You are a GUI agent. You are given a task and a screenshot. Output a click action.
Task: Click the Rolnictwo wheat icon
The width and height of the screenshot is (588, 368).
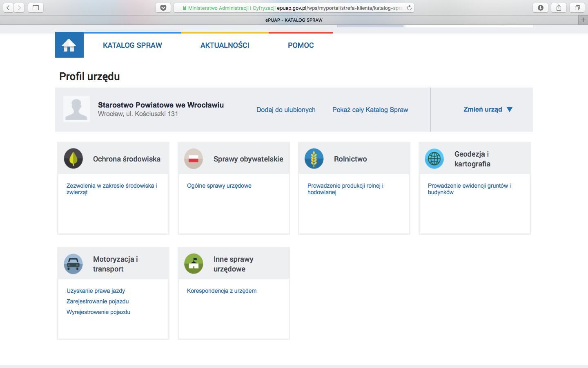[x=314, y=159]
